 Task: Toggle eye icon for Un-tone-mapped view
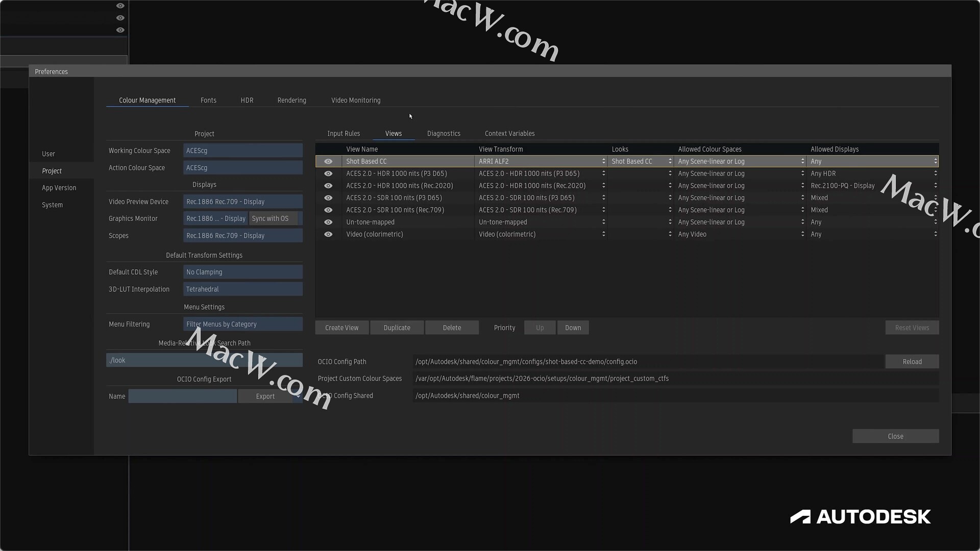[x=328, y=222]
